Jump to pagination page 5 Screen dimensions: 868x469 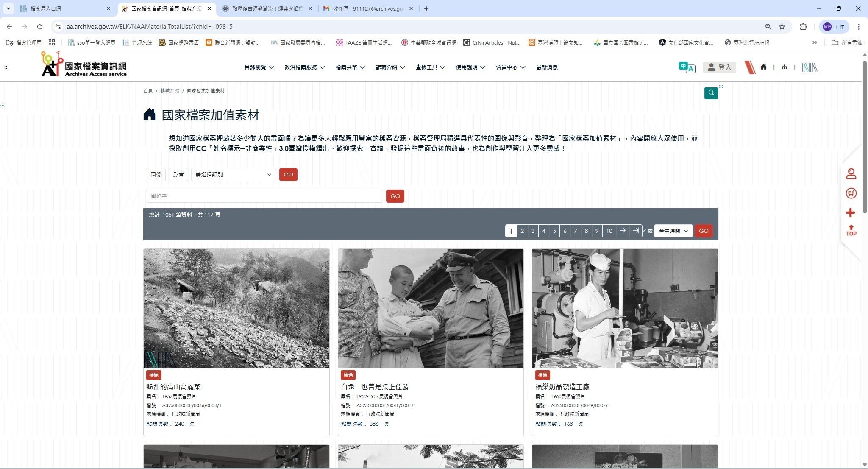click(x=554, y=231)
